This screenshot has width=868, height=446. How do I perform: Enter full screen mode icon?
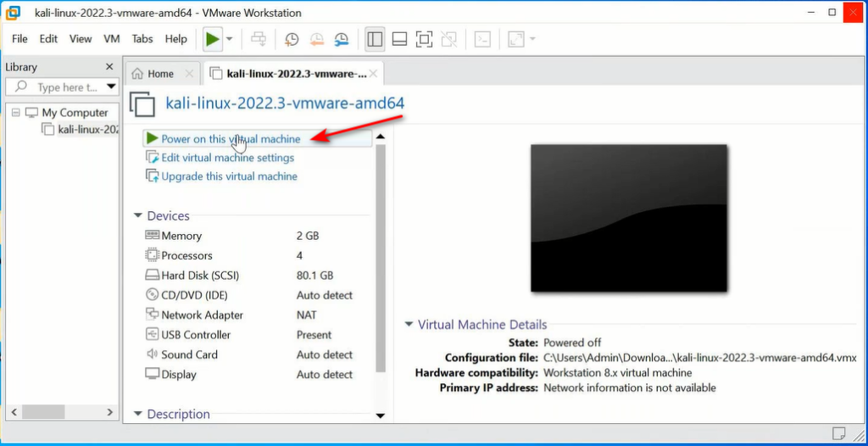pos(424,39)
